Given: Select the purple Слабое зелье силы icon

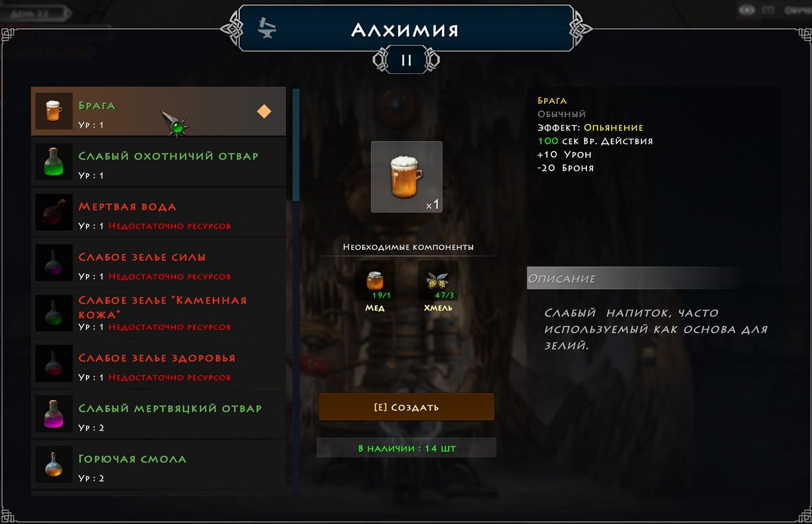Looking at the screenshot, I should coord(54,263).
